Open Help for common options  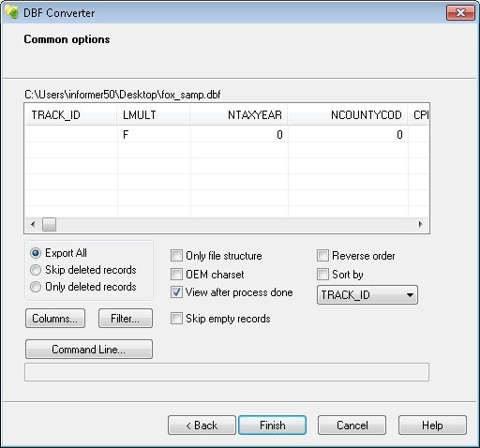point(432,426)
